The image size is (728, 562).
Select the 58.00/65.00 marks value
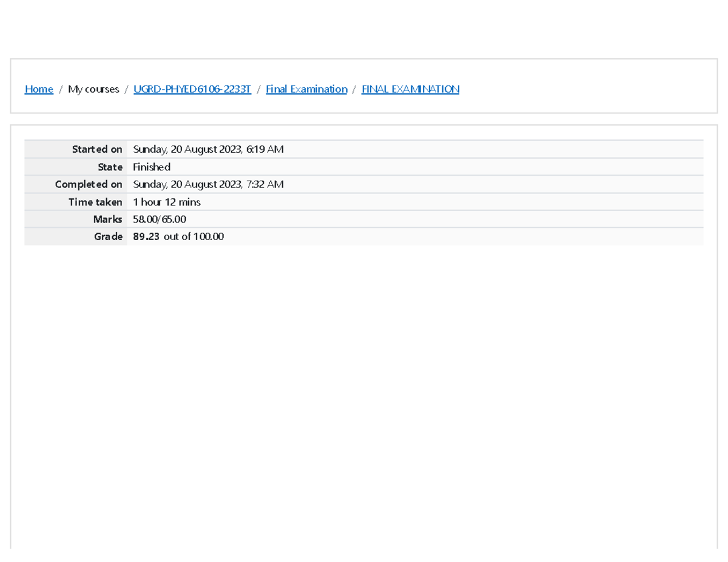point(160,219)
